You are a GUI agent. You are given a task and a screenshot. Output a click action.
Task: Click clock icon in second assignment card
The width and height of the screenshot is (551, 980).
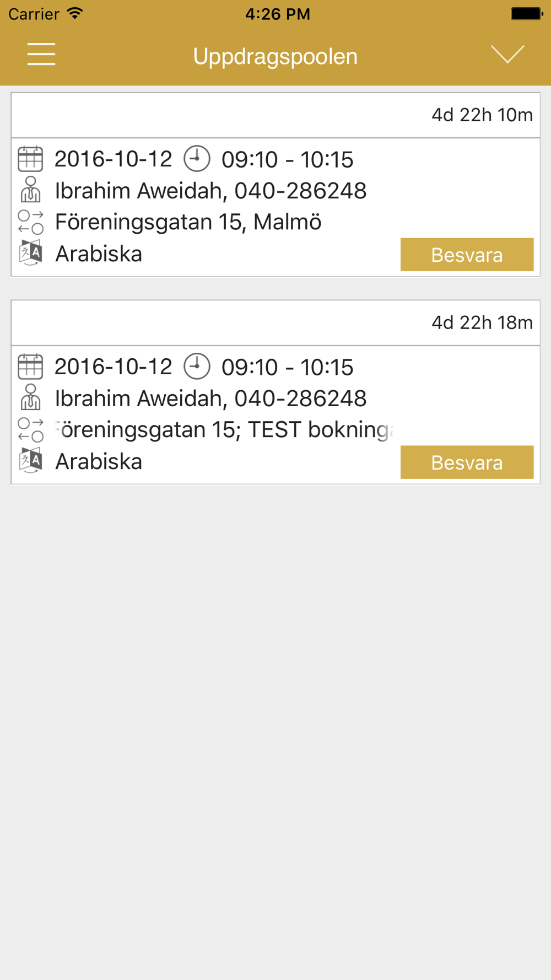[197, 367]
